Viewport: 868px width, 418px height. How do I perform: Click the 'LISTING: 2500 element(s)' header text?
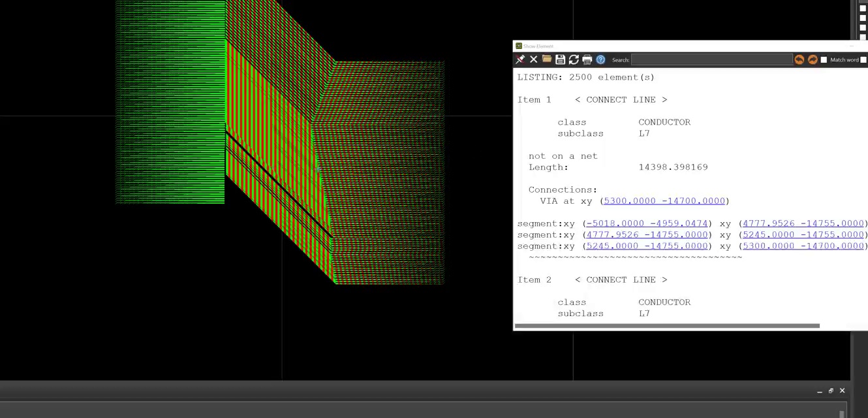(x=586, y=77)
